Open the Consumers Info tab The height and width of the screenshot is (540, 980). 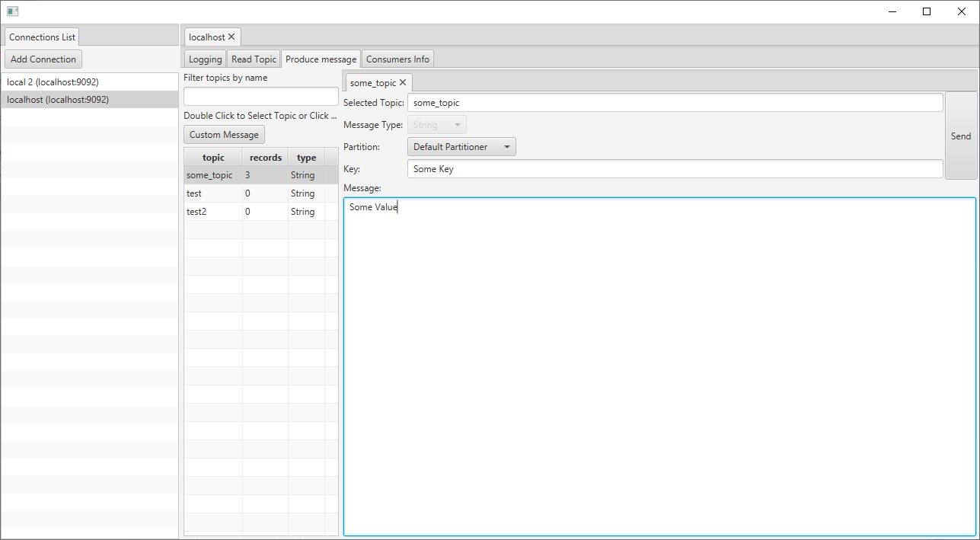point(397,59)
